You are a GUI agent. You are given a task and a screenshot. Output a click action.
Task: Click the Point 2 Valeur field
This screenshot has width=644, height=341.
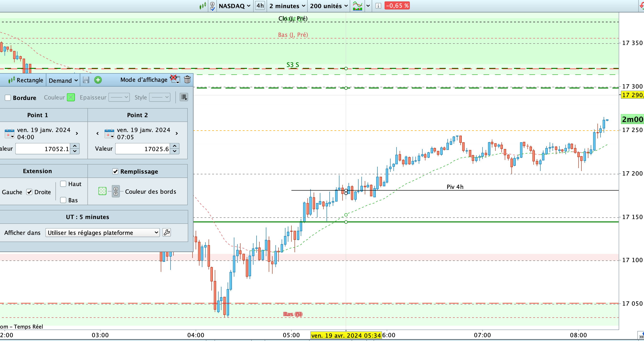pos(143,149)
